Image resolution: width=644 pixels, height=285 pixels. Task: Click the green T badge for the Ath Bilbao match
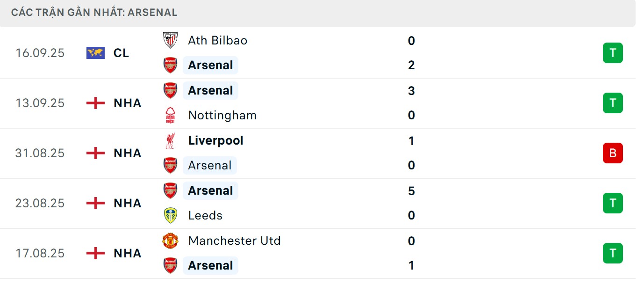pos(613,53)
